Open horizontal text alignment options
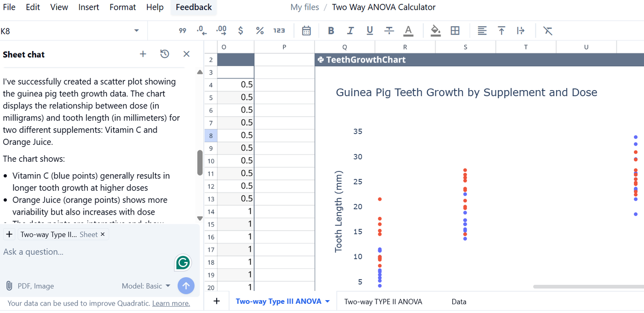This screenshot has width=644, height=313. click(482, 31)
